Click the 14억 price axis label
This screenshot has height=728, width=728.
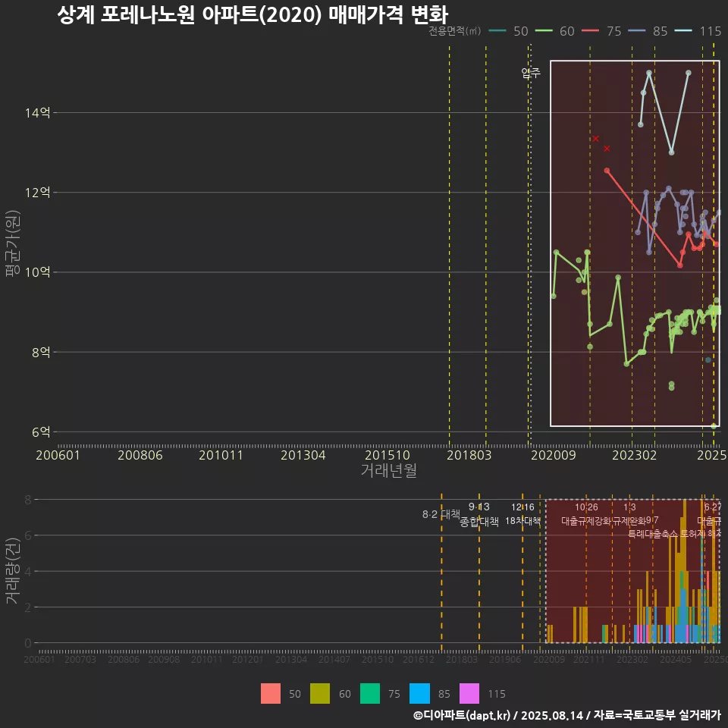click(37, 113)
